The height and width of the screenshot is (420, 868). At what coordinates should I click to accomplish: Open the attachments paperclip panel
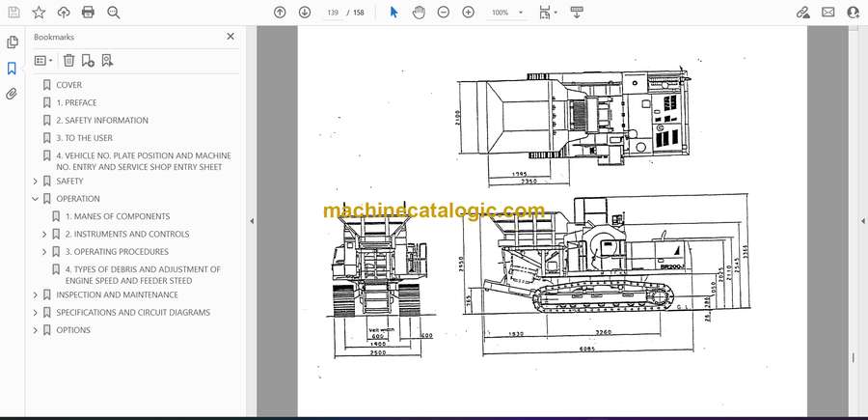click(x=12, y=94)
